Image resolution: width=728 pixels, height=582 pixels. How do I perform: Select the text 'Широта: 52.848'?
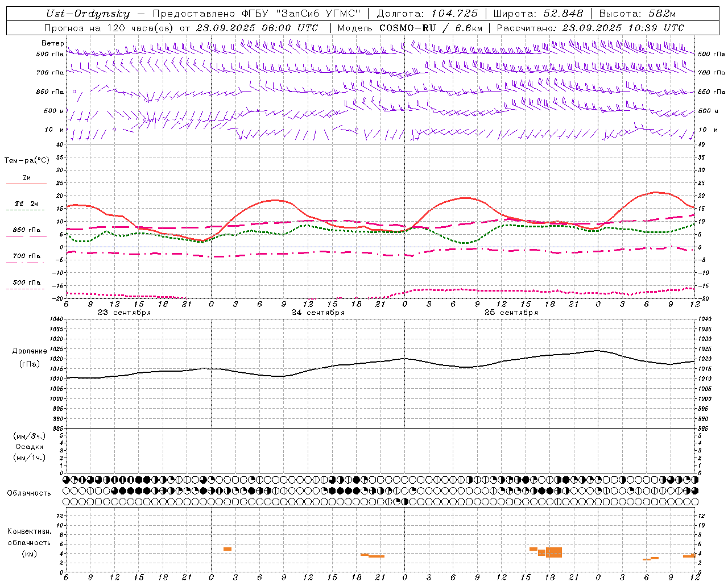[538, 14]
